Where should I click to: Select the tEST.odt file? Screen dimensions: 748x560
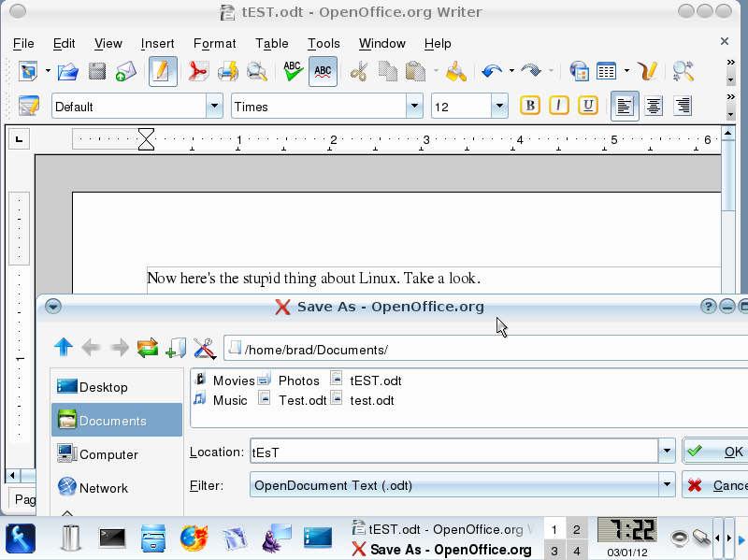click(x=367, y=381)
